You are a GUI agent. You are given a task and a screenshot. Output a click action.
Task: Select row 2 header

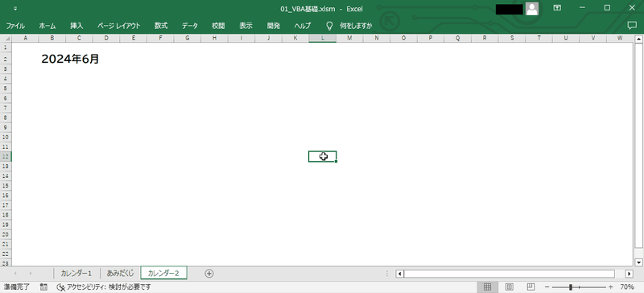pos(6,59)
